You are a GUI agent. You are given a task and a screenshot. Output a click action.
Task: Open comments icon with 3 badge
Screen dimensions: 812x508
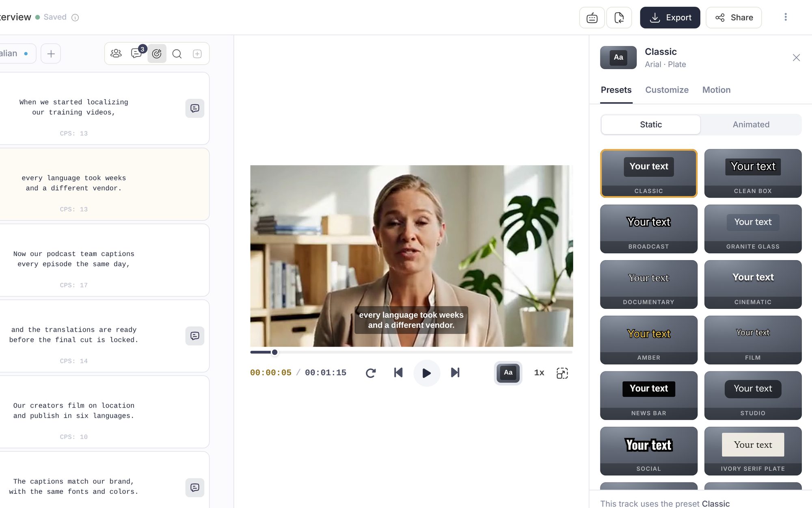(137, 53)
